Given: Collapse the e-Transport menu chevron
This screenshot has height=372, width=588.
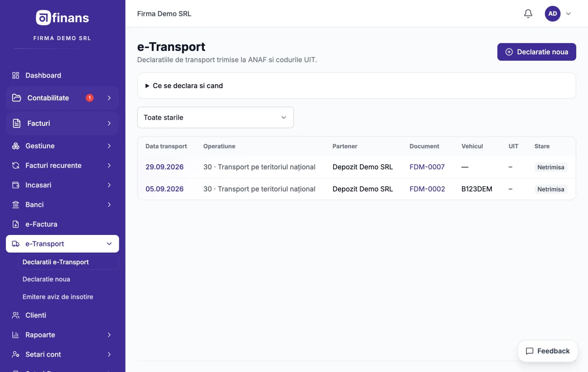Looking at the screenshot, I should [x=109, y=244].
